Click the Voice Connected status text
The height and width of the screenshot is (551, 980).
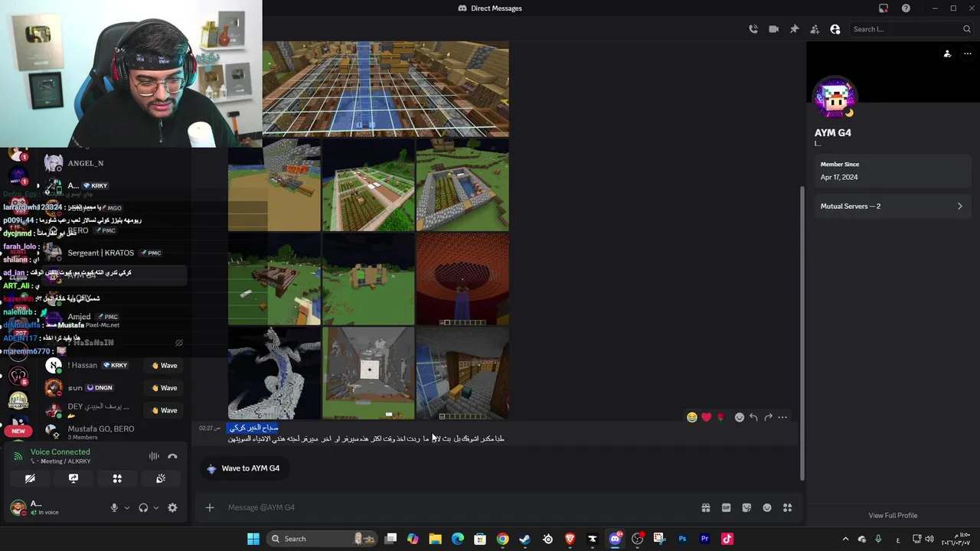point(60,452)
